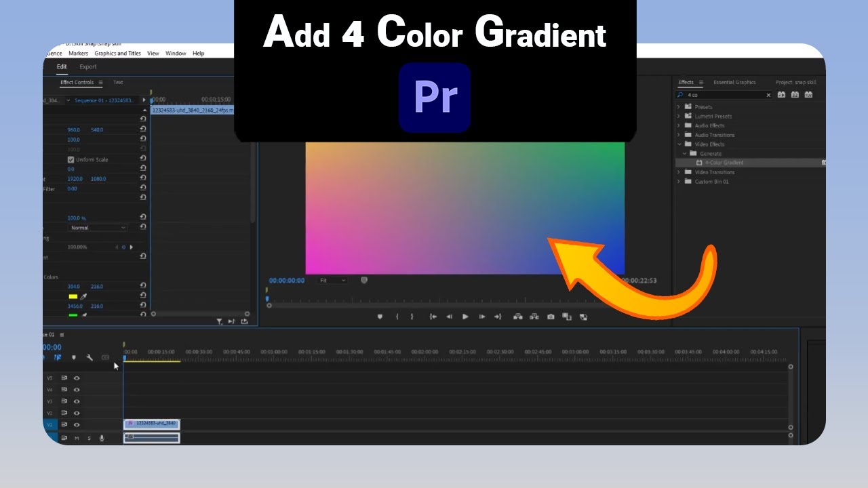Click the Effects search input field
The width and height of the screenshot is (868, 488).
click(725, 96)
